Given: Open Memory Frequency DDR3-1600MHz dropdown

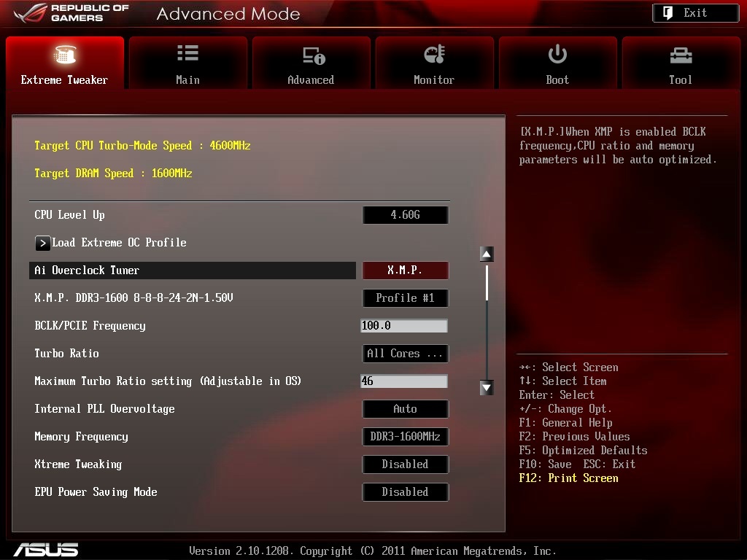Looking at the screenshot, I should [x=406, y=436].
